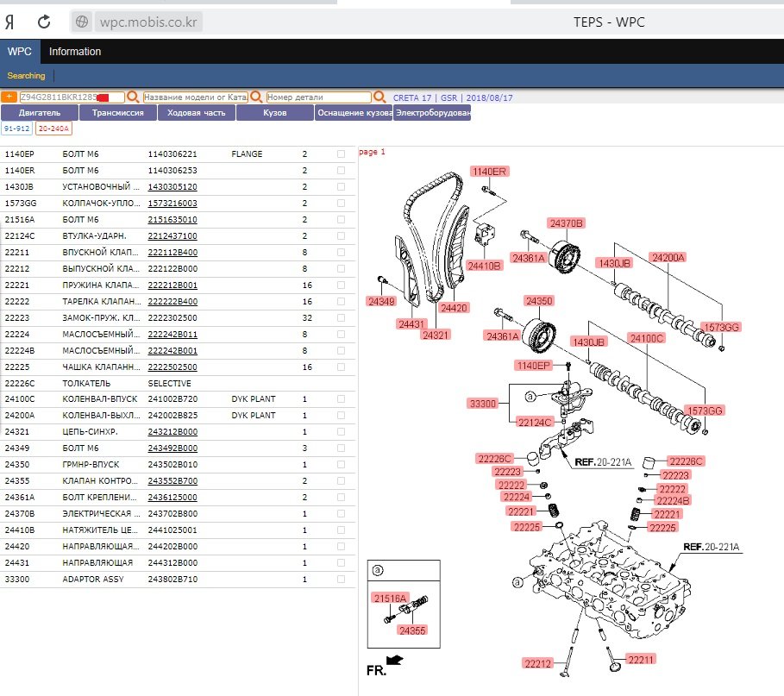
Task: Open part number link 243552B700
Action: pyautogui.click(x=172, y=480)
